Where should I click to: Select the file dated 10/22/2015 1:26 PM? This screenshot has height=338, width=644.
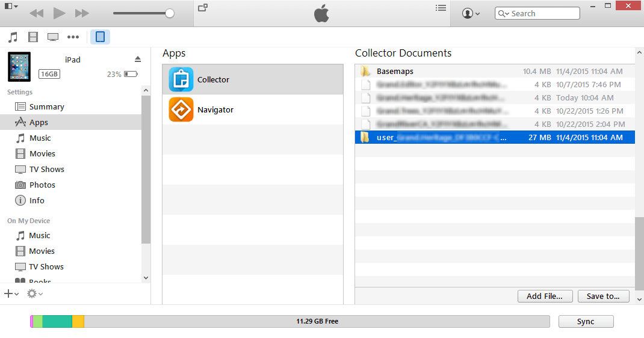pos(495,111)
